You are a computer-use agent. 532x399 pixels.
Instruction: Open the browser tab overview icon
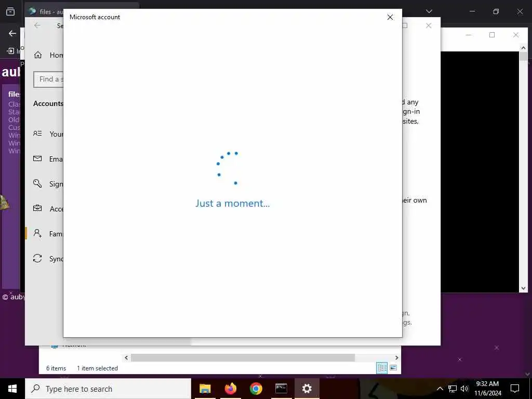[10, 11]
